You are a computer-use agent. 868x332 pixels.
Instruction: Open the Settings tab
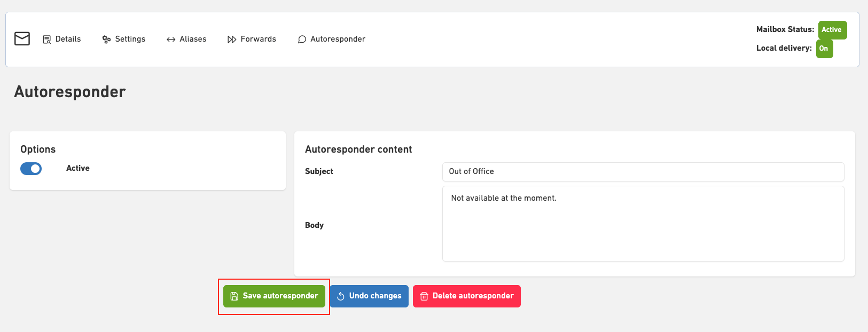point(124,39)
